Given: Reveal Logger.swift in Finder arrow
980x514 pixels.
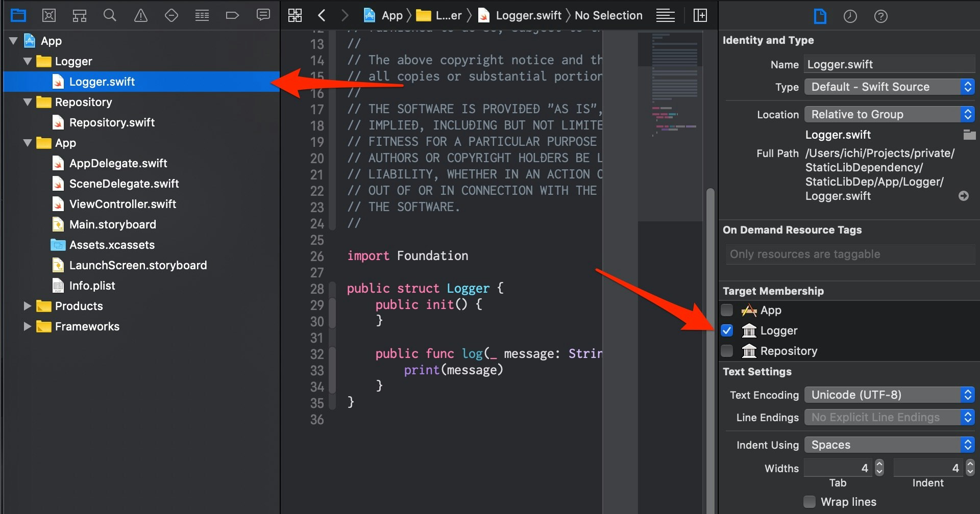Looking at the screenshot, I should (x=964, y=196).
